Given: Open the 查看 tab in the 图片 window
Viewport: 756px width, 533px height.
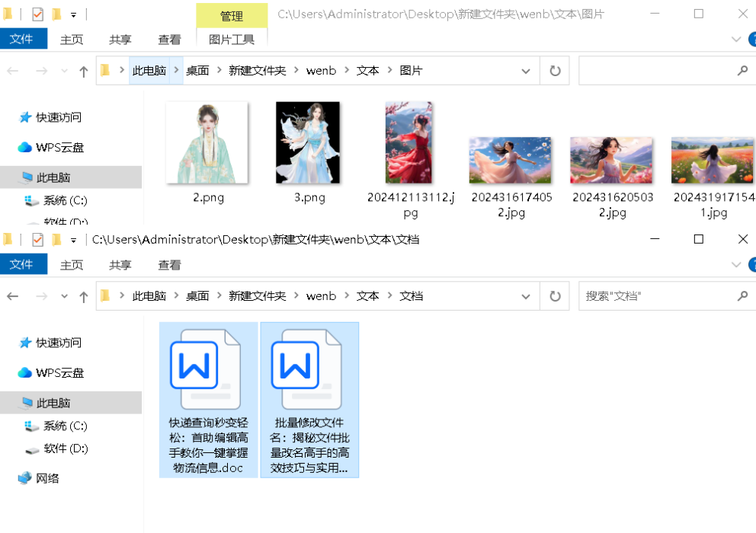Looking at the screenshot, I should point(169,40).
